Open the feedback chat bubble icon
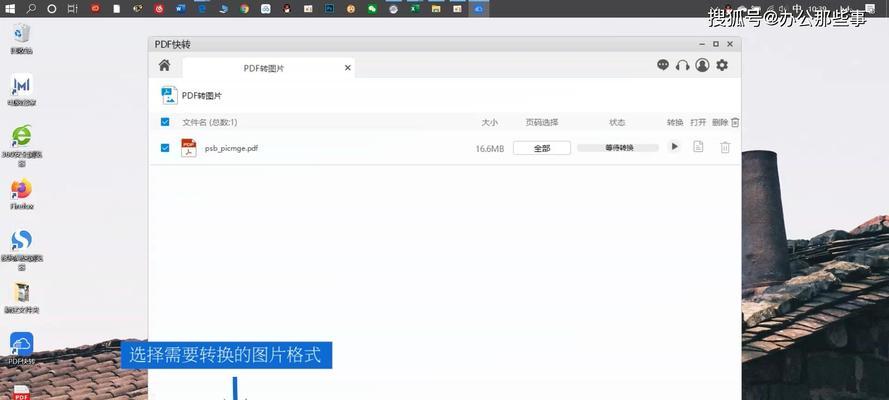 click(663, 65)
